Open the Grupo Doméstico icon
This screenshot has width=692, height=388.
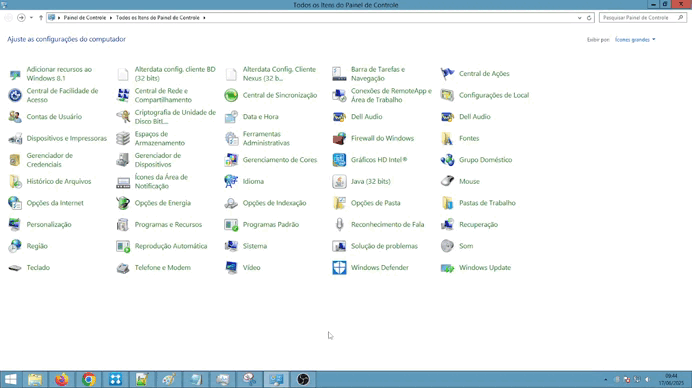[447, 160]
